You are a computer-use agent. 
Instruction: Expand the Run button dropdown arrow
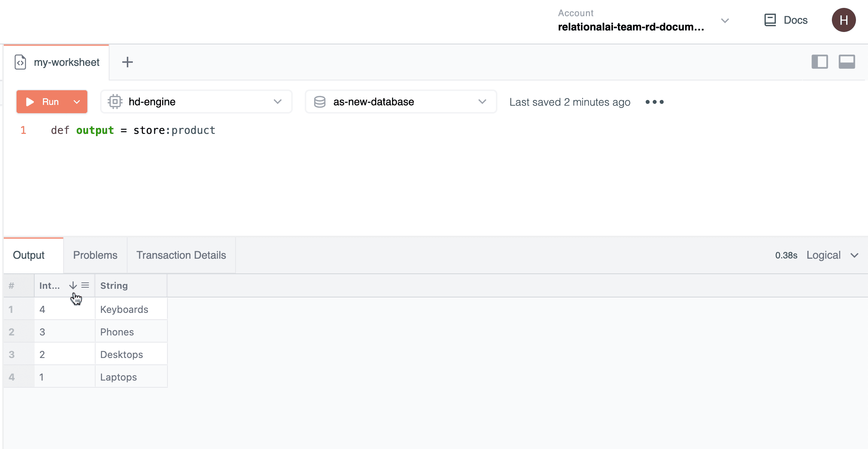pyautogui.click(x=77, y=102)
